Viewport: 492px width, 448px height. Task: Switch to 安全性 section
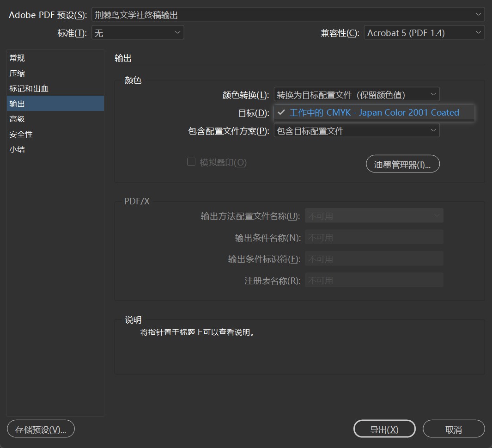coord(21,135)
